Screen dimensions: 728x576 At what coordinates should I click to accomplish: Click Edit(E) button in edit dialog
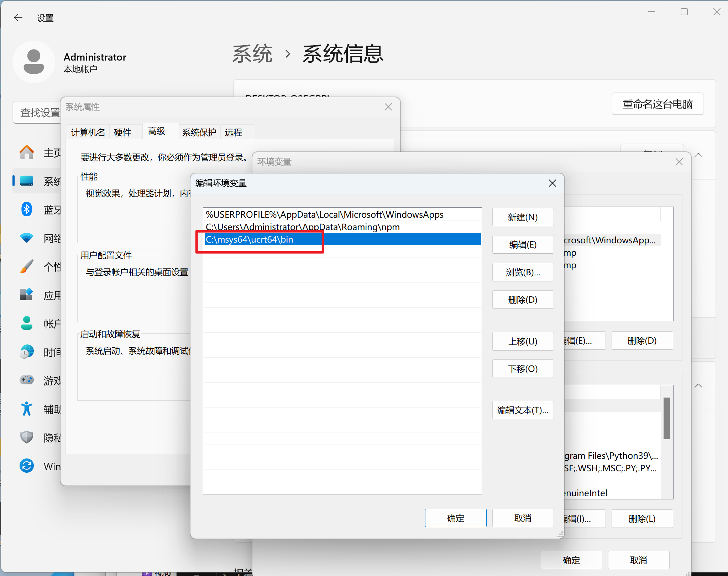point(523,244)
